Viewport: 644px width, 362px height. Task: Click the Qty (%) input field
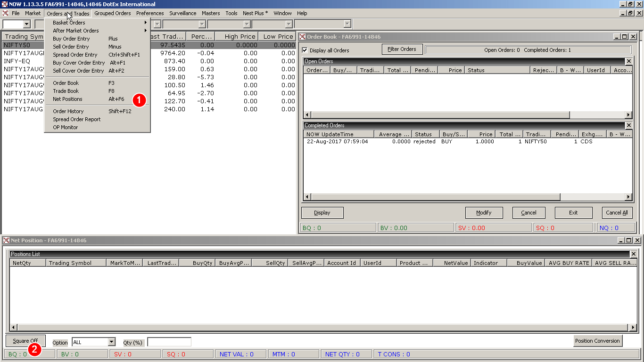pyautogui.click(x=169, y=342)
